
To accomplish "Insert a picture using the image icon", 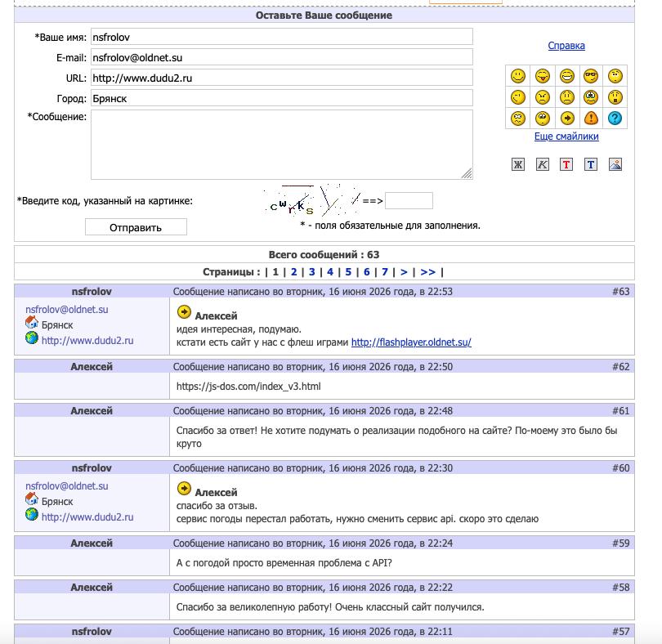I will [x=615, y=164].
